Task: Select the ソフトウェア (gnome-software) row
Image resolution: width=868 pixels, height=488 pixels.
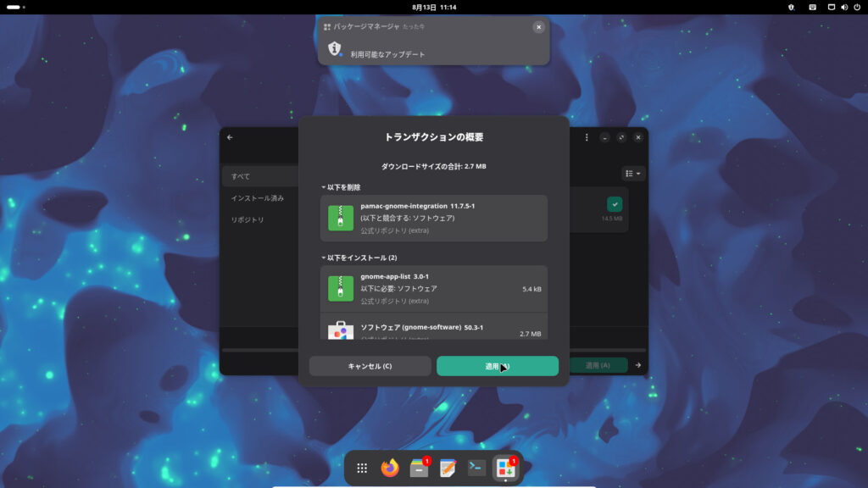Action: coord(433,326)
